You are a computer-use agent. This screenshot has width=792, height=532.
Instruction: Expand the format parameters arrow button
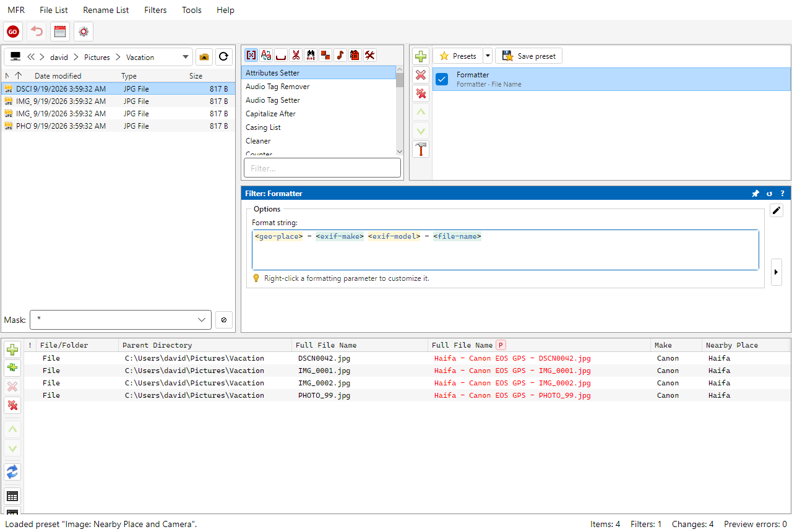coord(777,272)
